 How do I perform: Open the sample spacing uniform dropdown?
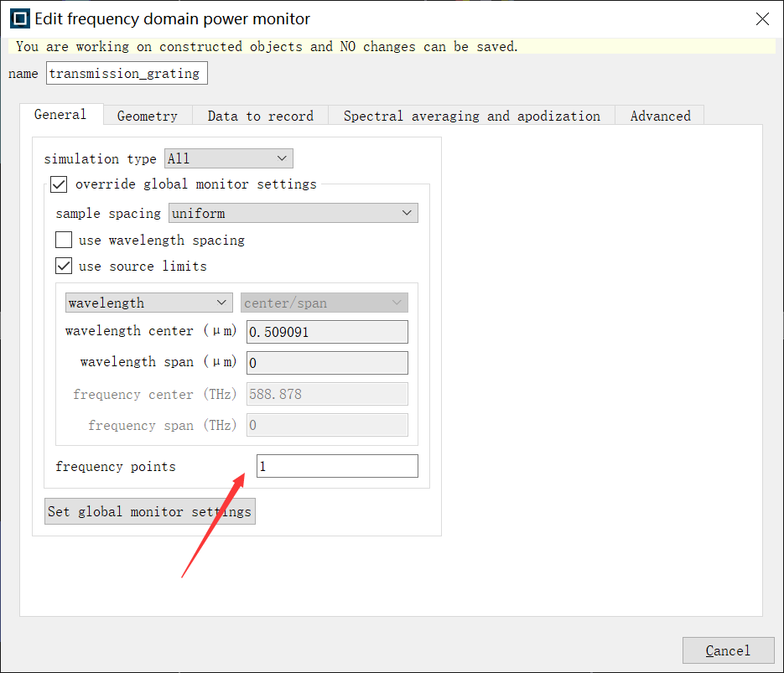[x=293, y=214]
